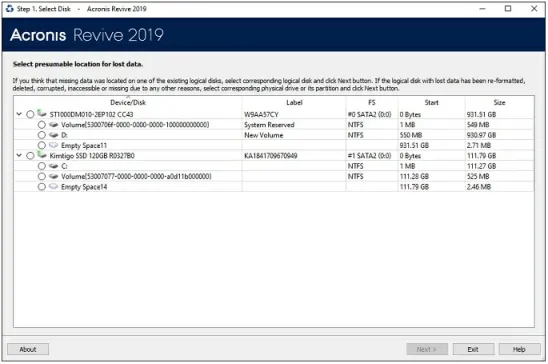Click the Acronis Revive title bar icon
This screenshot has width=548, height=364.
pyautogui.click(x=9, y=9)
